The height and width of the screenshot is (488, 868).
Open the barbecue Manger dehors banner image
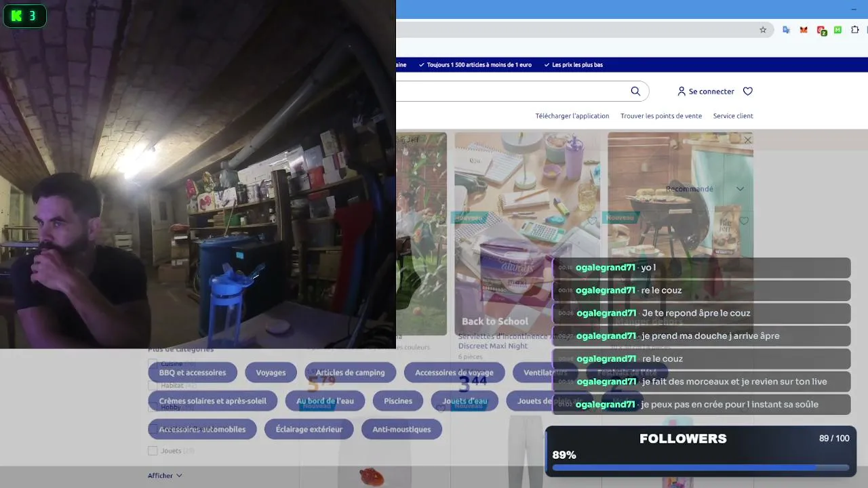[x=680, y=233]
